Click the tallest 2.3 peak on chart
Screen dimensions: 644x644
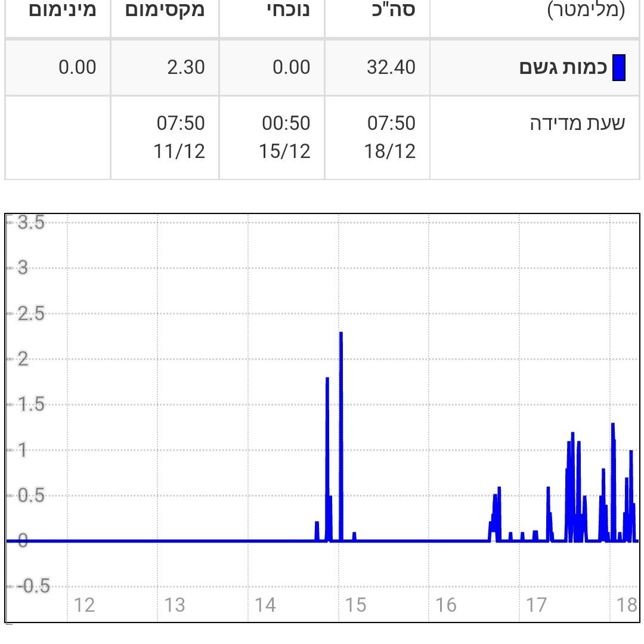tap(340, 334)
